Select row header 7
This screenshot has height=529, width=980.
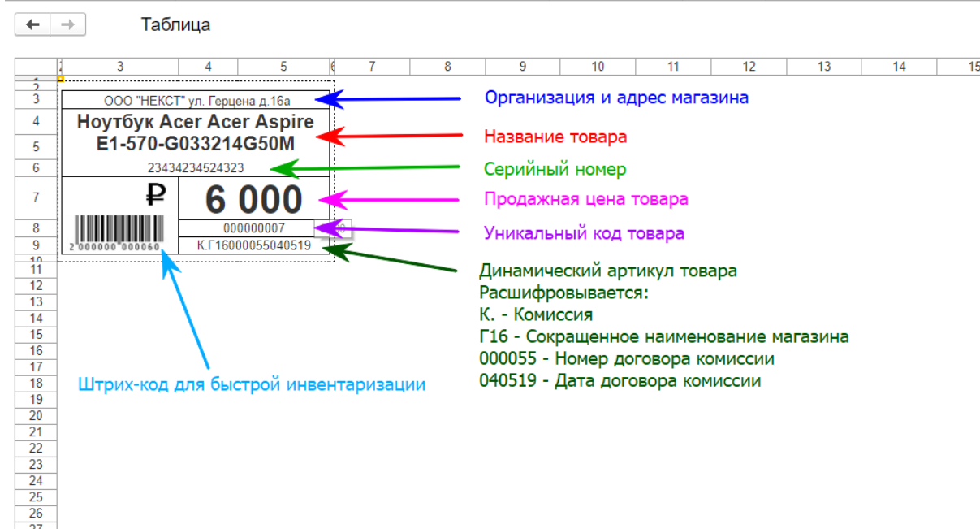tap(37, 197)
